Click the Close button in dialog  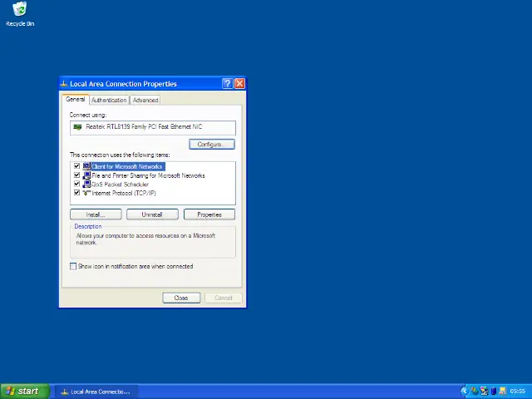click(181, 298)
